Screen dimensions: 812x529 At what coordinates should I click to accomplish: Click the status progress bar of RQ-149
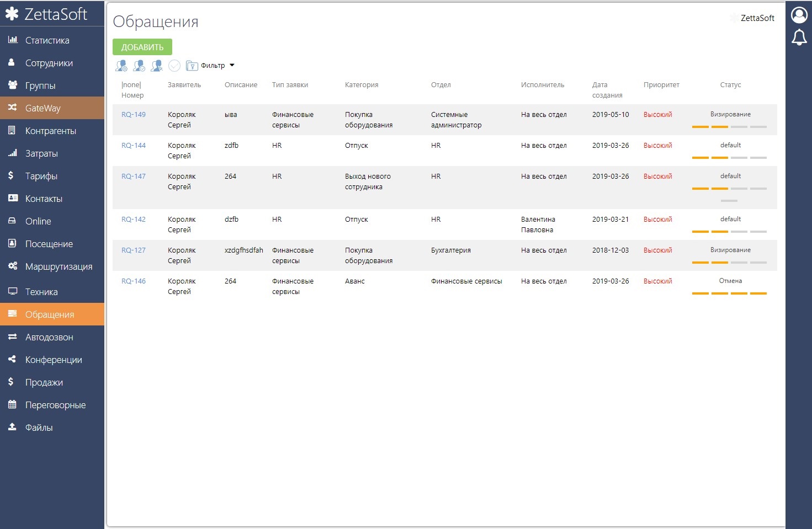click(729, 127)
